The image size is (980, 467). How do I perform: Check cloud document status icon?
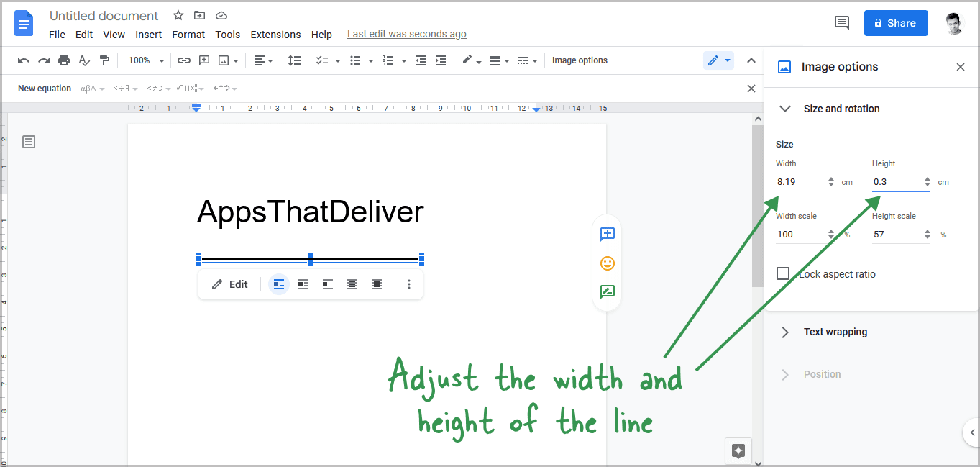pyautogui.click(x=221, y=15)
